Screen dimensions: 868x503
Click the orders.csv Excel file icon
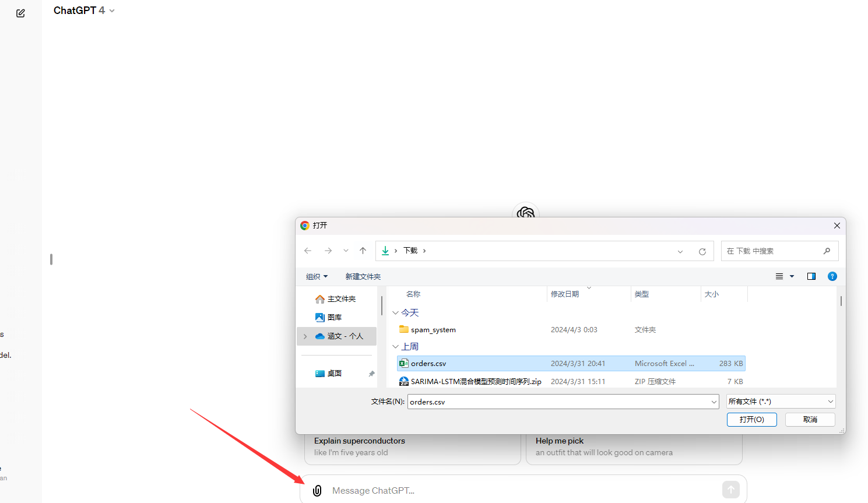[x=403, y=364]
